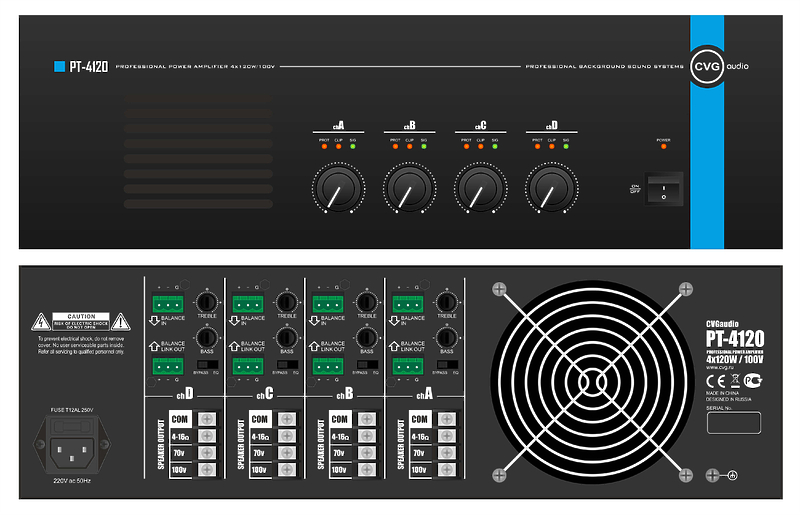Select the chC 70v speaker terminal screw
Image resolution: width=800 pixels, height=515 pixels.
tap(288, 452)
